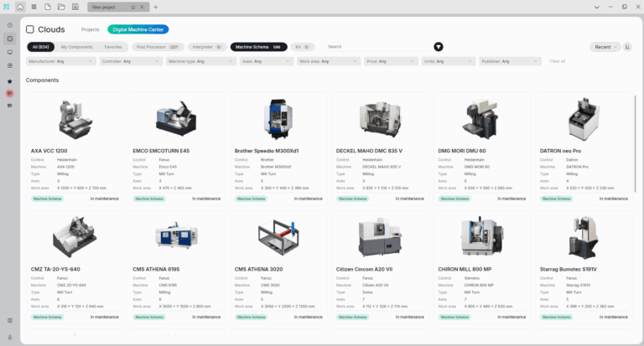Show My Components only

[x=77, y=47]
